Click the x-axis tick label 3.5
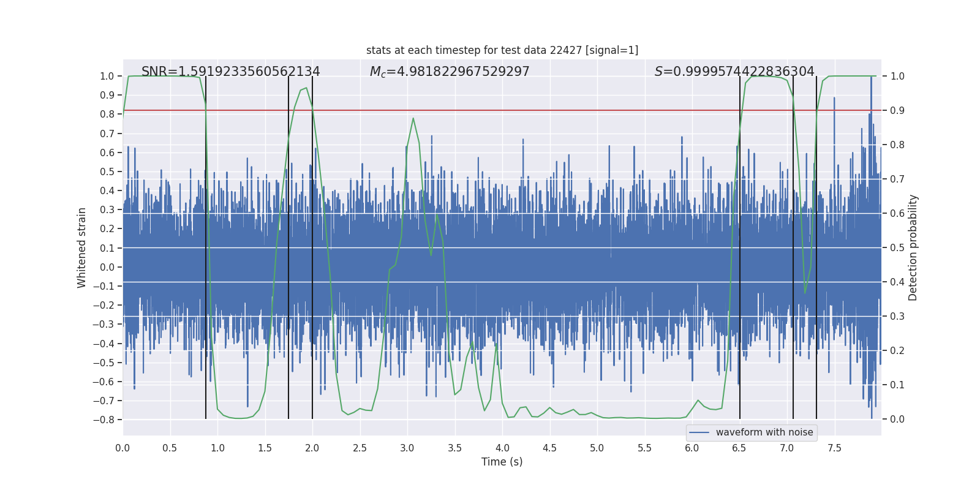Image resolution: width=980 pixels, height=490 pixels. click(x=454, y=448)
